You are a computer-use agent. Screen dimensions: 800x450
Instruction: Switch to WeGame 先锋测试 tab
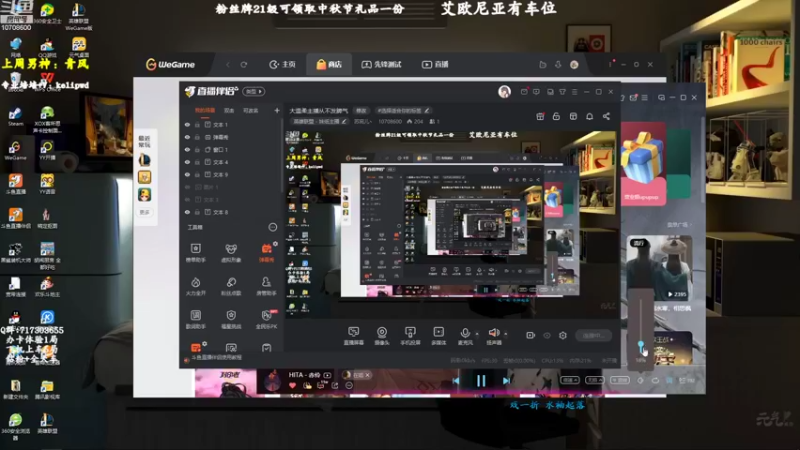coord(382,64)
